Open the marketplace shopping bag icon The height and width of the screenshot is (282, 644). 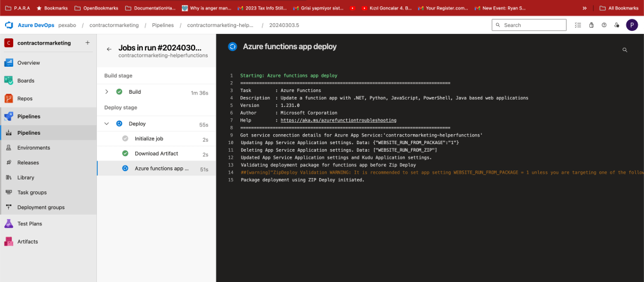[x=591, y=25]
